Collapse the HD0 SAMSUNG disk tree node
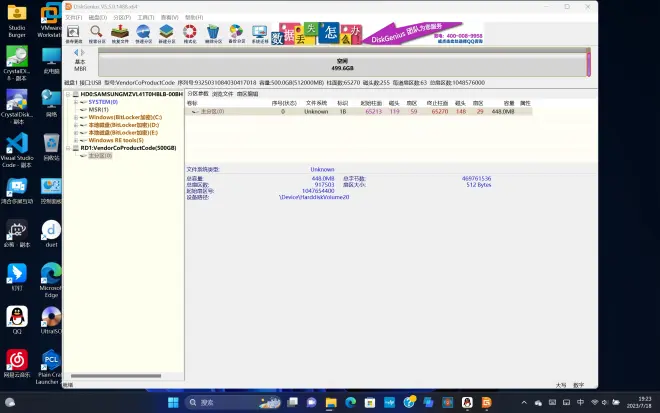 (69, 94)
